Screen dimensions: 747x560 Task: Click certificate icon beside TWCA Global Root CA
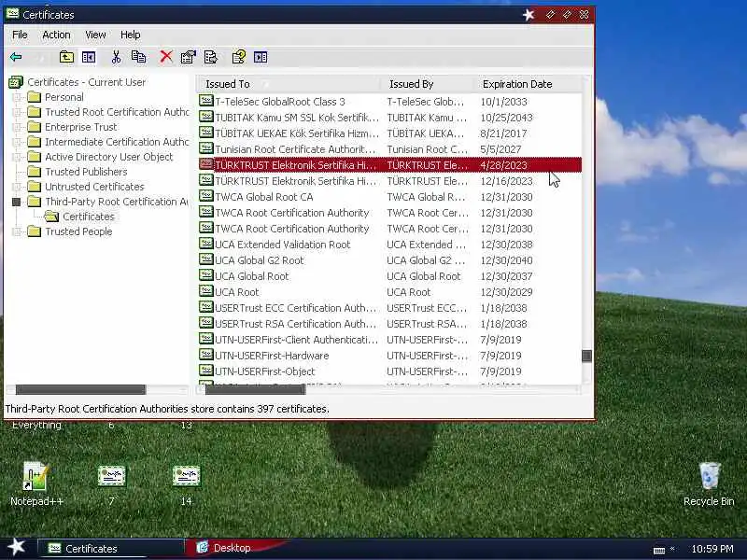[x=206, y=196]
